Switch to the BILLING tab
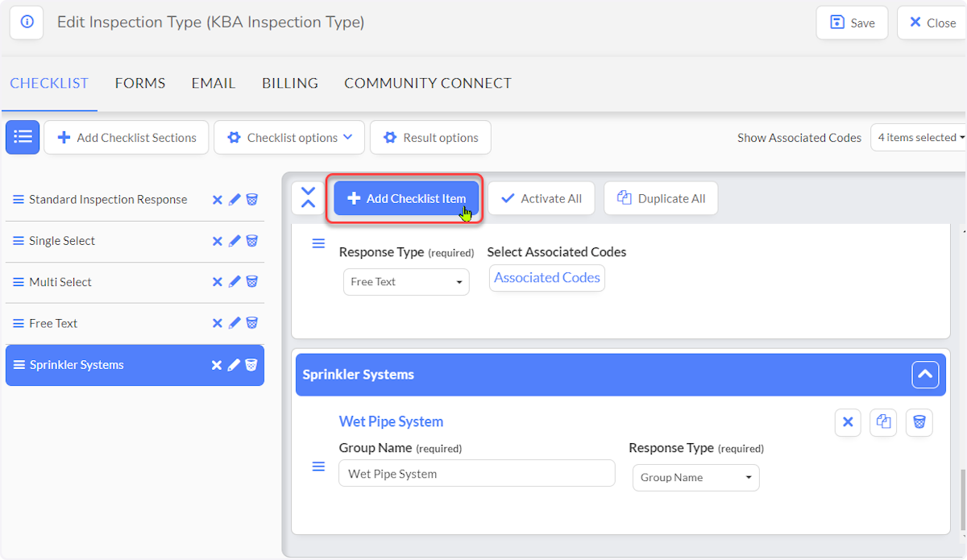The image size is (967, 560). (290, 83)
